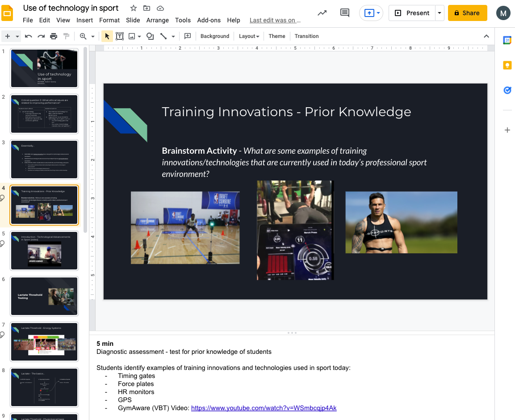The image size is (515, 420).
Task: Open the Arrange menu
Action: pyautogui.click(x=157, y=20)
